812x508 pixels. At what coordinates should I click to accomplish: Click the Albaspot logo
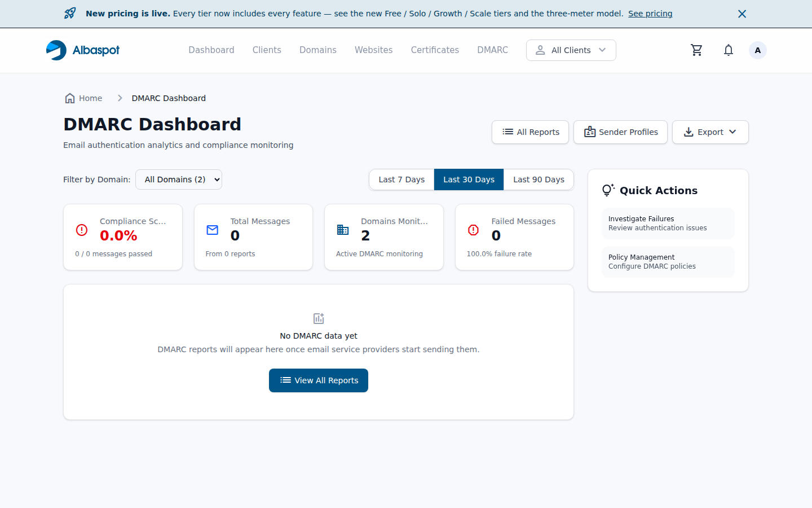coord(83,50)
